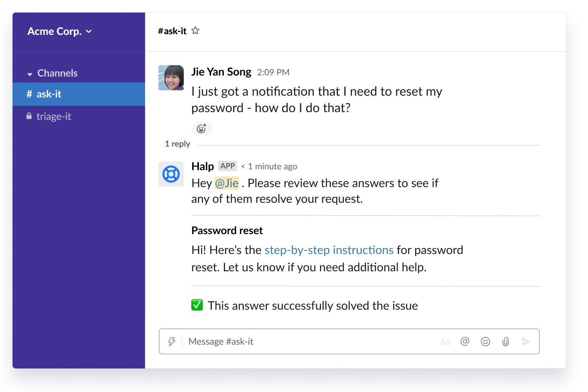Star the #ask-it channel
Viewport: 588px width, 392px height.
coord(195,31)
